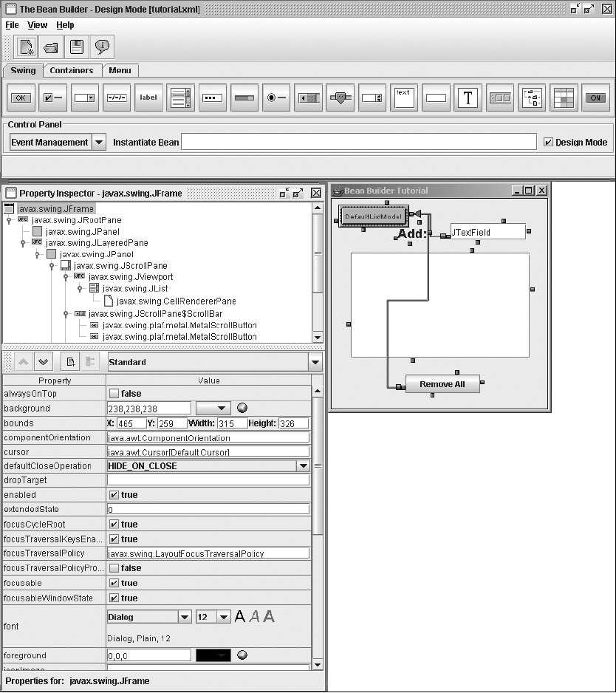Toggle the focusTraversalPolicyProvider checkbox
616x693 pixels.
point(114,568)
